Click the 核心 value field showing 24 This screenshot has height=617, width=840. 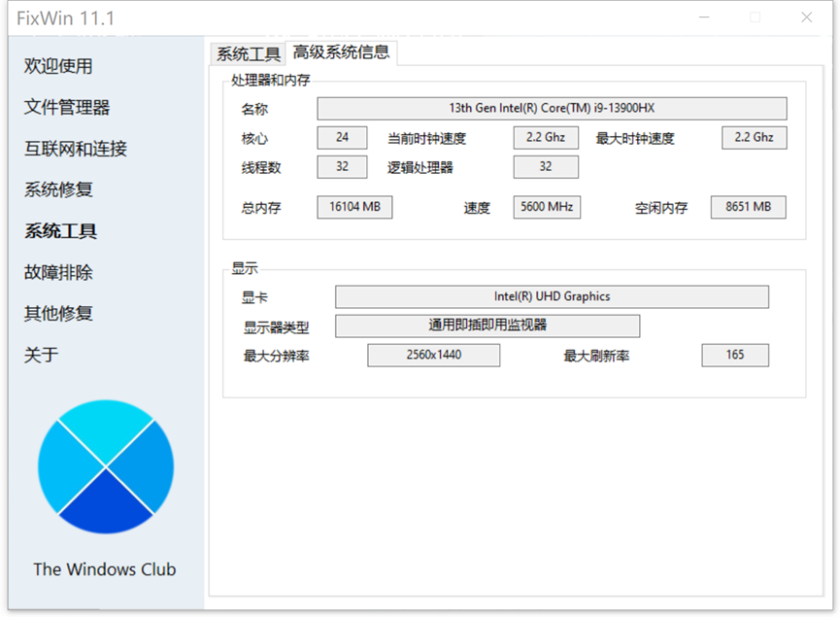tap(342, 138)
